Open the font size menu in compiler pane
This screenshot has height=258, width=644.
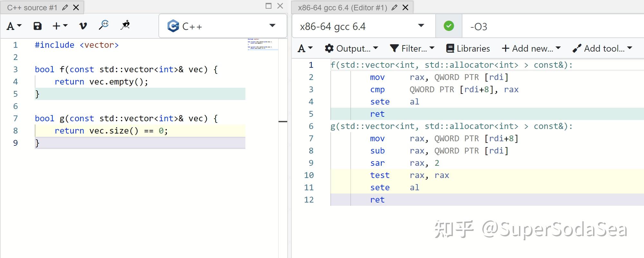coord(305,48)
